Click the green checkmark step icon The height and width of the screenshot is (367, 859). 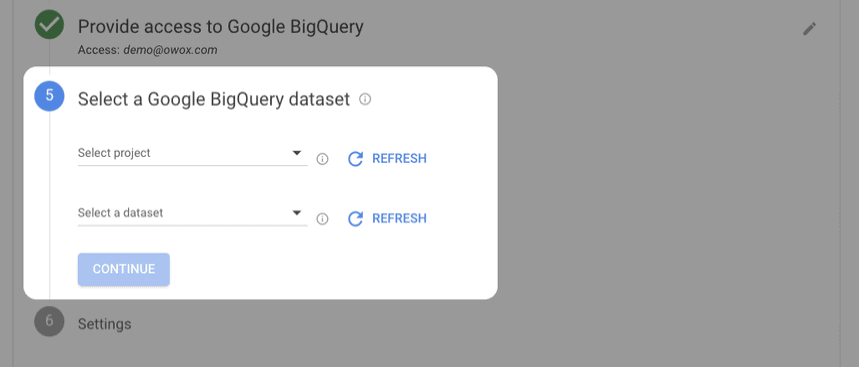(49, 25)
